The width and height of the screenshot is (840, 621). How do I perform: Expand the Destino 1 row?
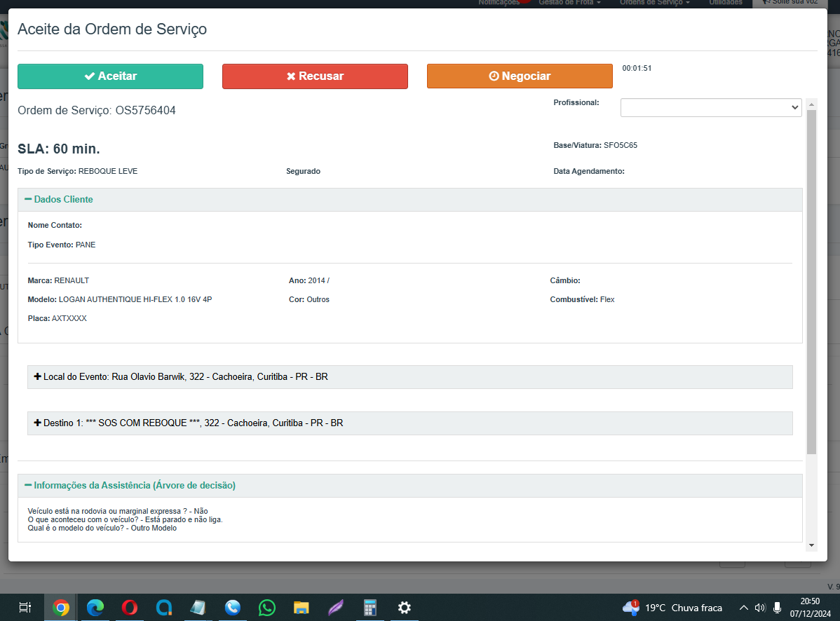click(409, 423)
